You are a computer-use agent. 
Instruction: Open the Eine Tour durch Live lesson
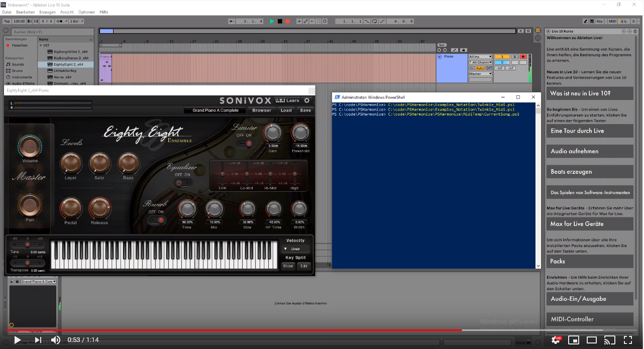(590, 131)
